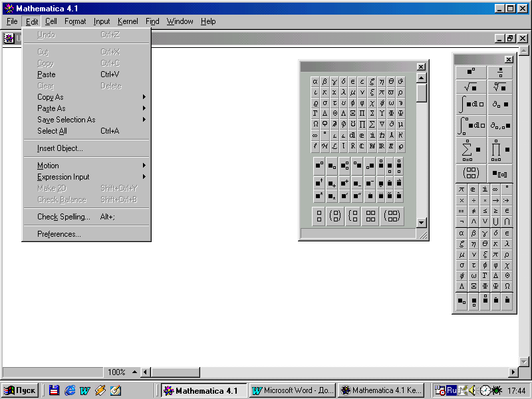Insert the fraction template from the narrow palette
Screen dimensions: 532x399
tap(500, 72)
